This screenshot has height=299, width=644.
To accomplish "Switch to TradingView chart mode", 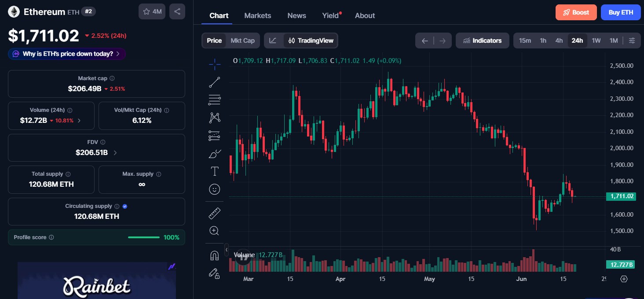I will point(311,41).
